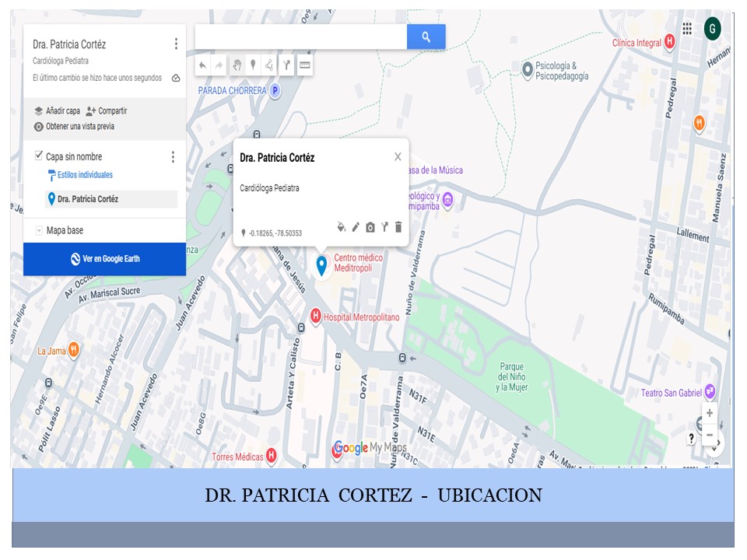Click the undo arrow in toolbar

203,65
